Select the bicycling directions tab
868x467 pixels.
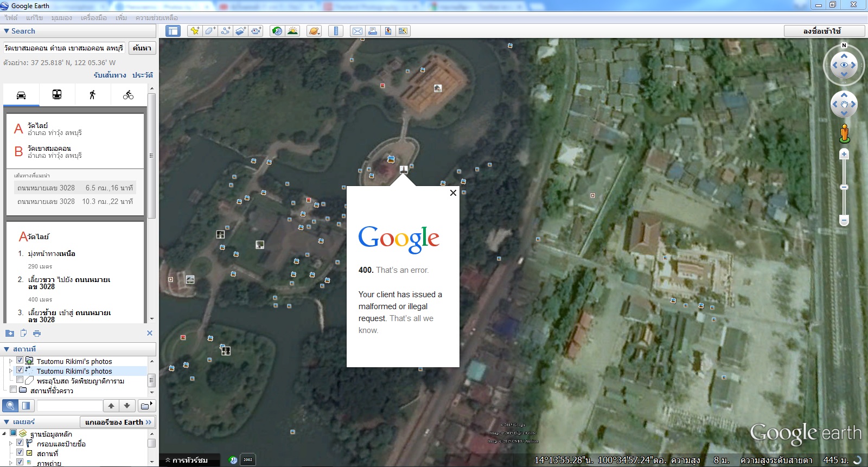click(128, 95)
